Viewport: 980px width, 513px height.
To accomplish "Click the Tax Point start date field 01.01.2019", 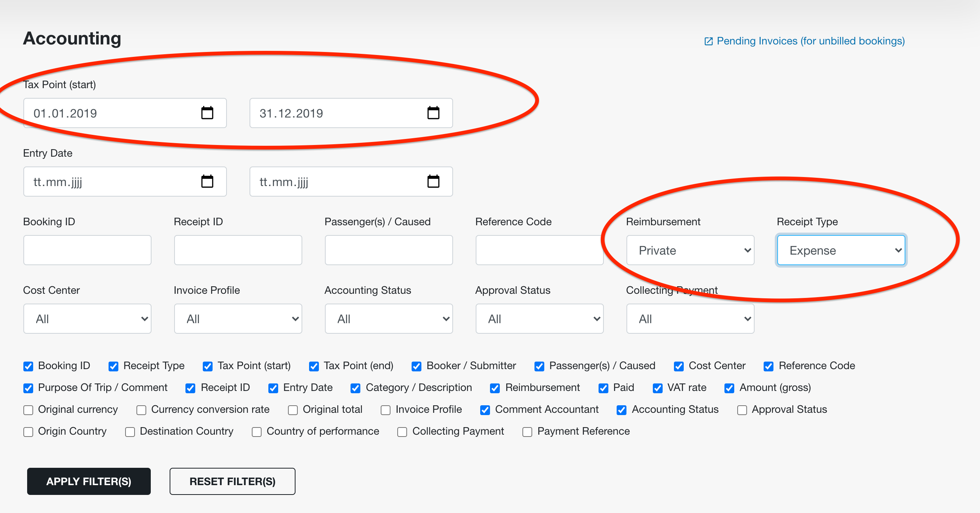I will [x=125, y=113].
